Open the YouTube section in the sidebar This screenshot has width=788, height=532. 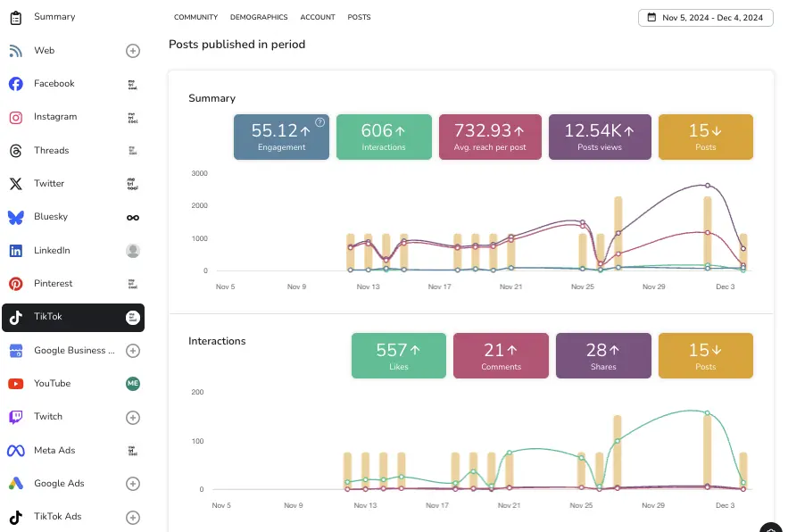[73, 384]
